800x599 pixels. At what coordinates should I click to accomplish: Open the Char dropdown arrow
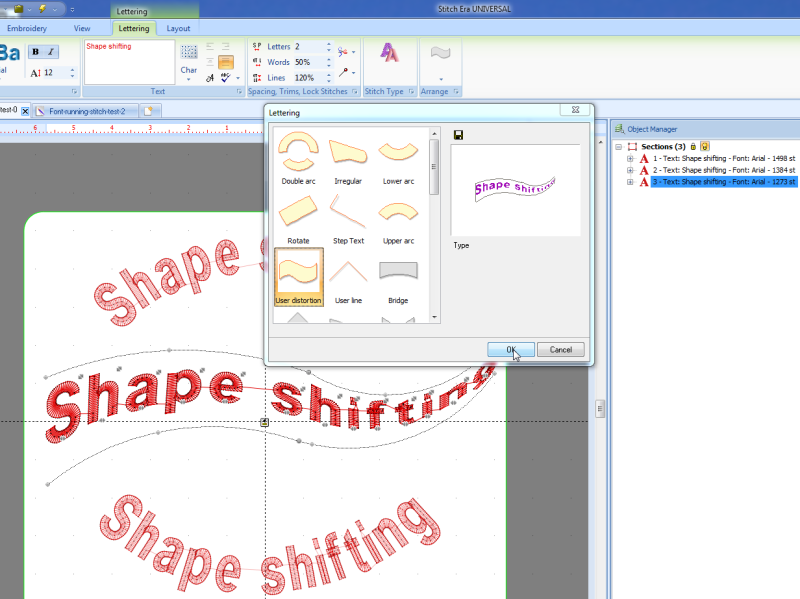pyautogui.click(x=189, y=79)
